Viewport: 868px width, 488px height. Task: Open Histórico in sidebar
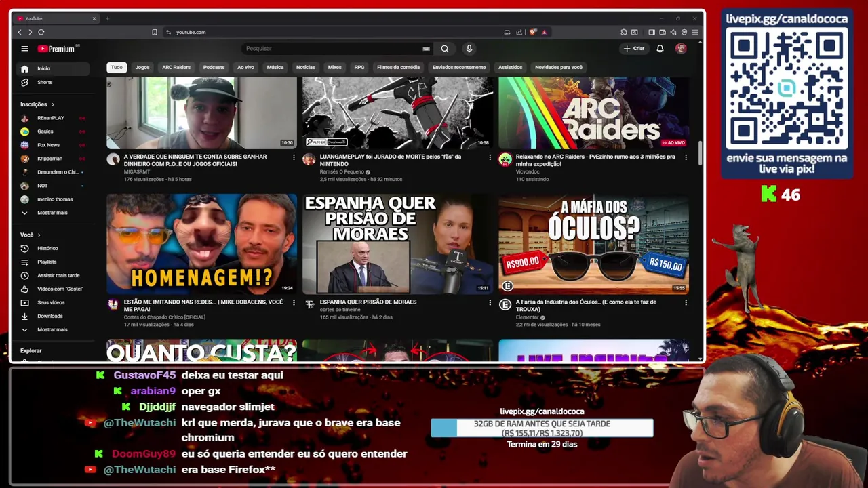52,248
